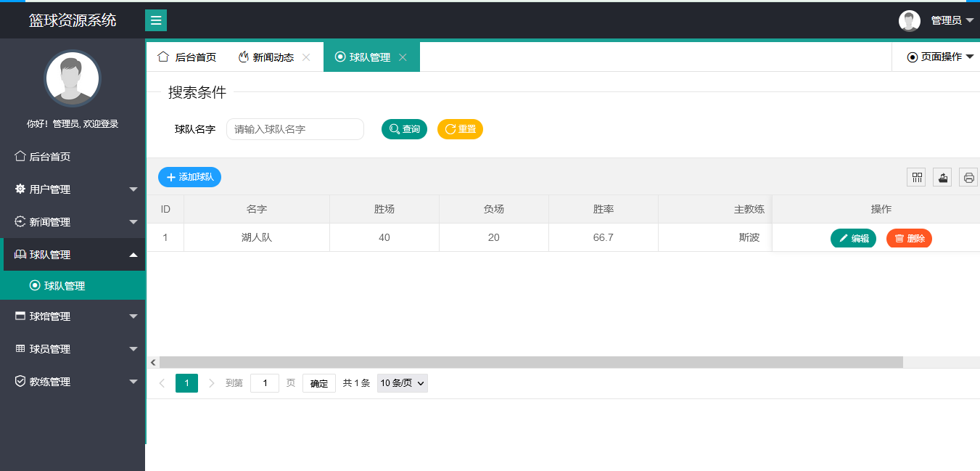Click the horizontal scrollbar thumb
Screen dimensions: 980x471
tap(531, 362)
